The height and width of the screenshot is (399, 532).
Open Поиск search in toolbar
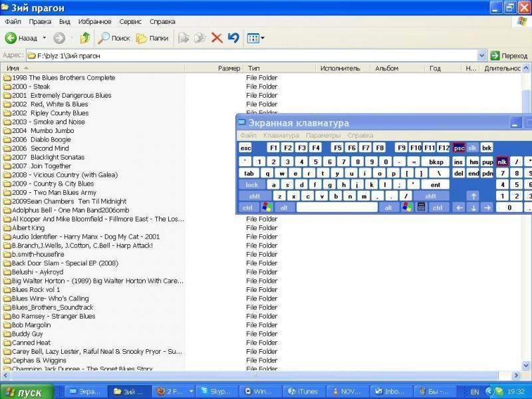(x=114, y=38)
